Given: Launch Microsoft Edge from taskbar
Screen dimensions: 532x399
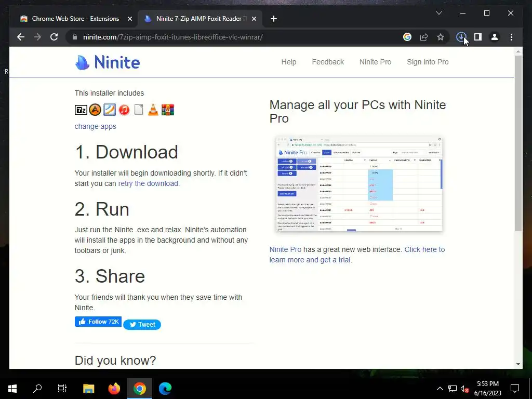Looking at the screenshot, I should coord(165,389).
